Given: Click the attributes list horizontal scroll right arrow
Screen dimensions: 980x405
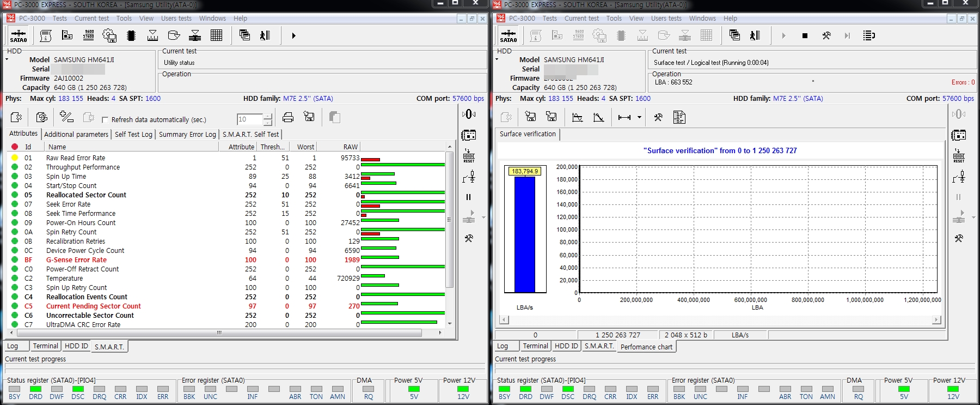Looking at the screenshot, I should pos(440,333).
